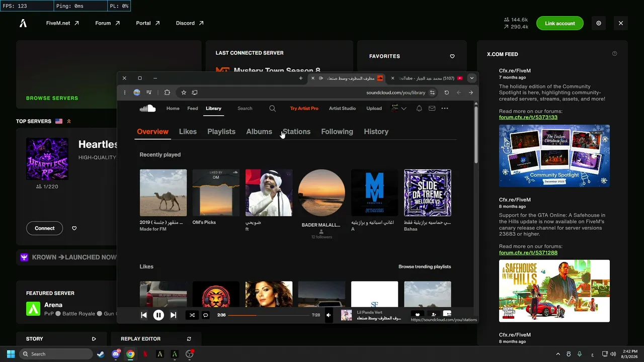This screenshot has height=362, width=644.
Task: Open SoundCloud notifications bell
Action: click(x=419, y=108)
